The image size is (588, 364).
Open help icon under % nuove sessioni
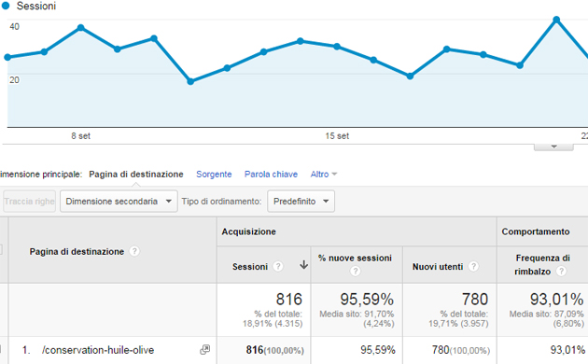[355, 271]
